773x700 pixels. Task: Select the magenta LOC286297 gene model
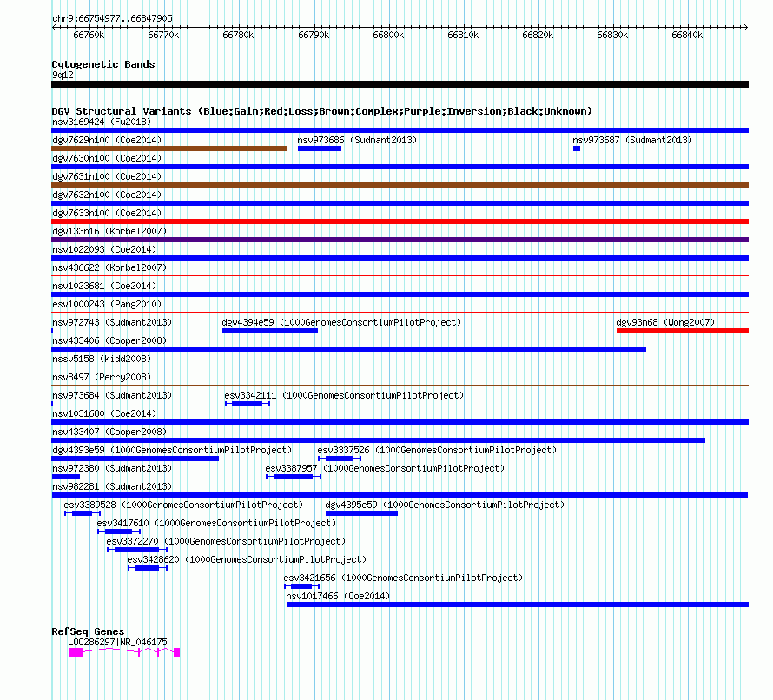pos(124,652)
